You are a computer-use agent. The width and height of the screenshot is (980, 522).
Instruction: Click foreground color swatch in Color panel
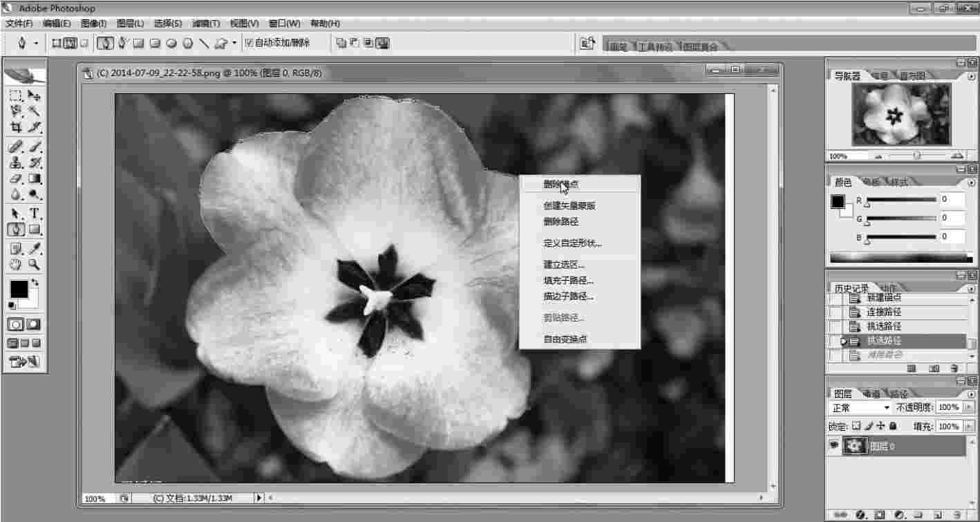pos(838,202)
